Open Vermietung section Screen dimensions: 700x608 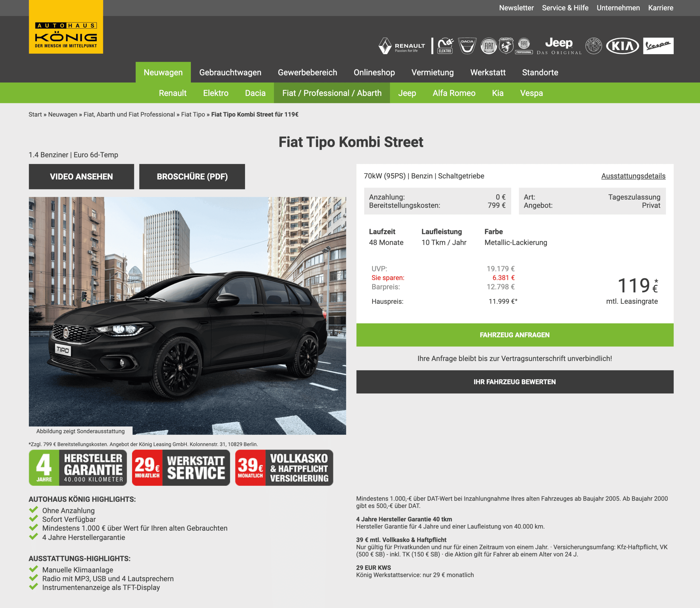pyautogui.click(x=433, y=72)
